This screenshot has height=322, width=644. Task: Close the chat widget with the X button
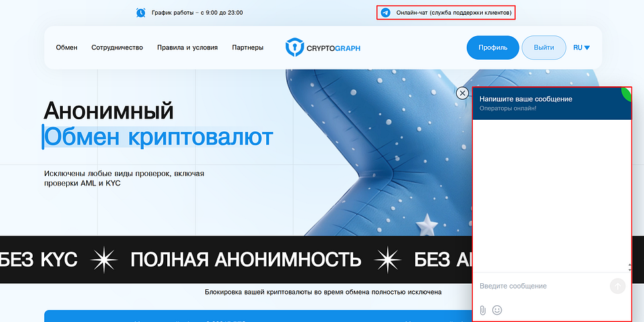click(463, 93)
